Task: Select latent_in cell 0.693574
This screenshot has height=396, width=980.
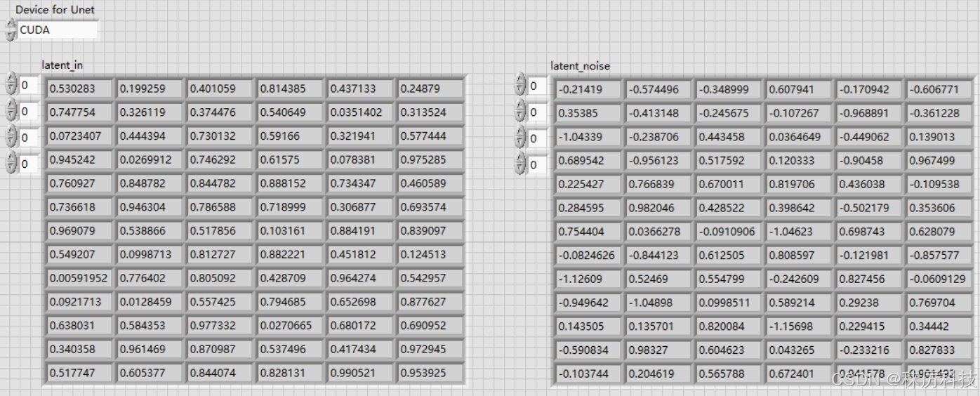Action: (x=430, y=207)
